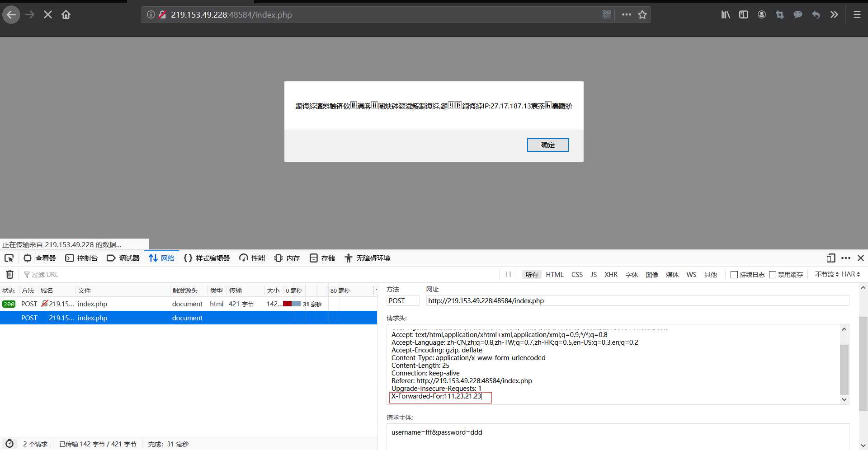Screen dimensions: 868x450
Task: Open the browser home page
Action: (66, 15)
